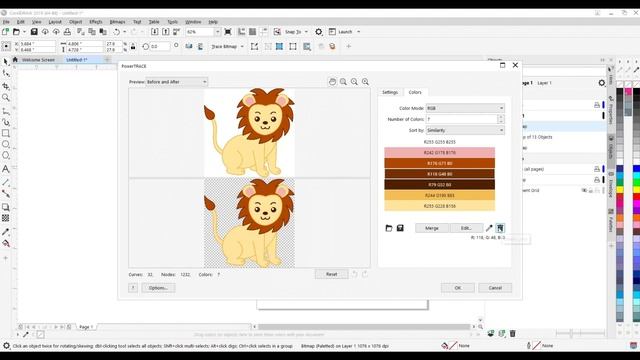Select the Crop tool in toolbox
640x360 pixels.
coord(6,86)
